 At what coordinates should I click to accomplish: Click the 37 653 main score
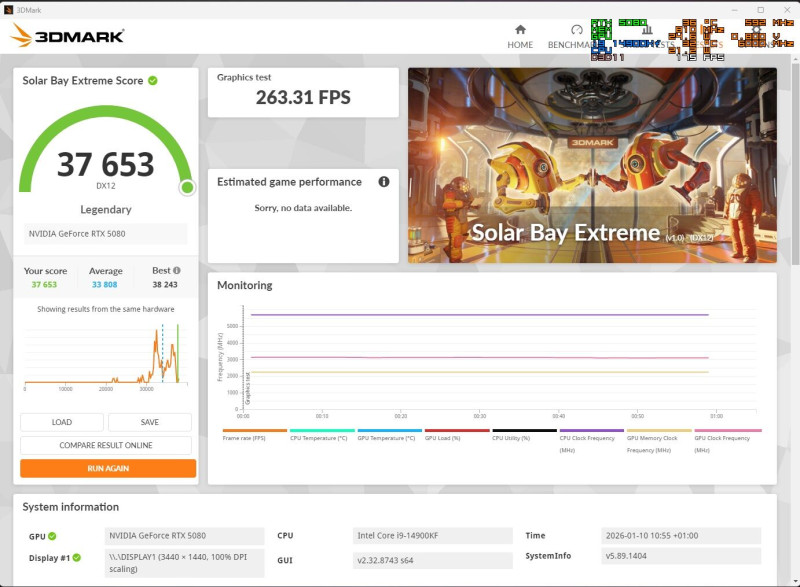tap(106, 164)
